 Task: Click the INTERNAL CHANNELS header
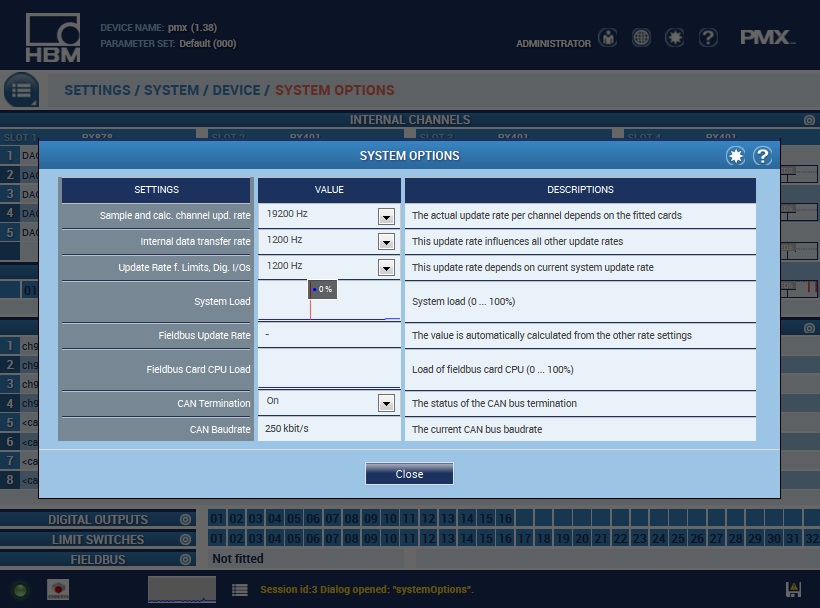(409, 120)
